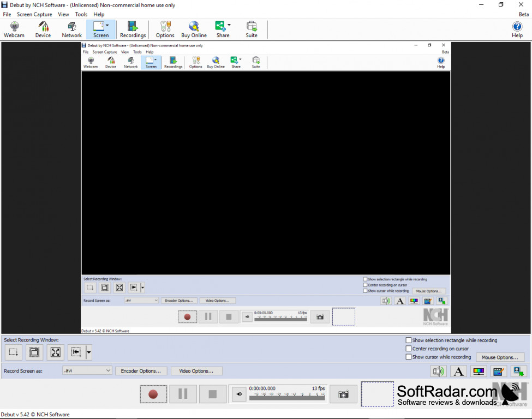Minimize the Debut window
Screen dimensions: 532x419
(481, 5)
